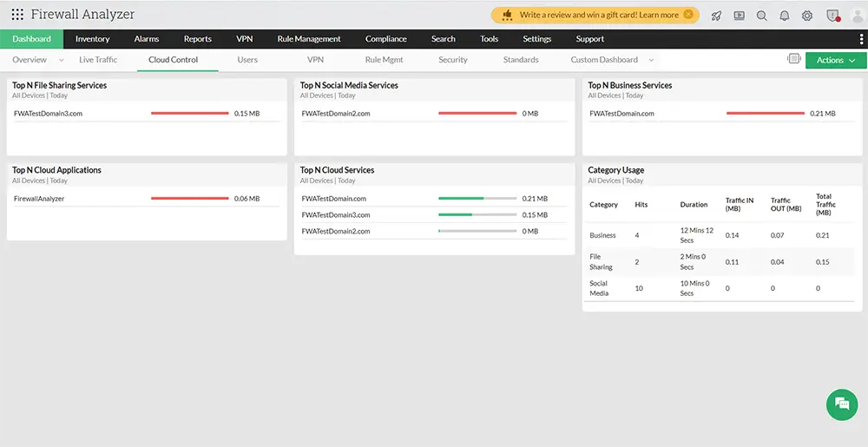Switch to the Standards tab
This screenshot has width=868, height=447.
click(x=520, y=60)
